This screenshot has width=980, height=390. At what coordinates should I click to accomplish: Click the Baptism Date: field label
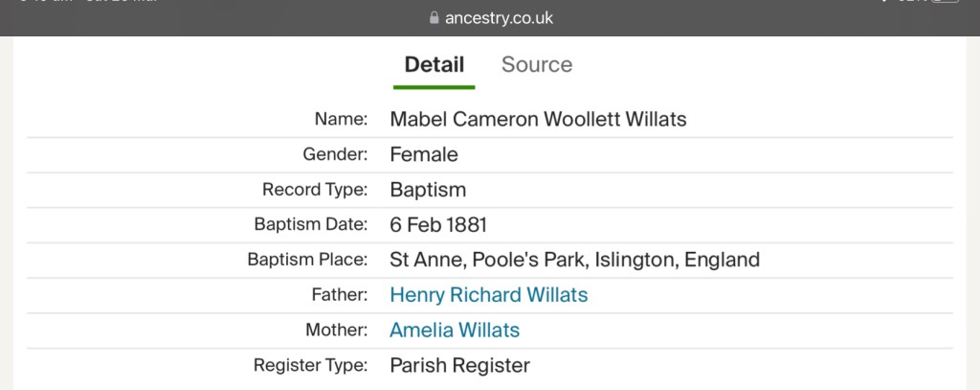[311, 225]
